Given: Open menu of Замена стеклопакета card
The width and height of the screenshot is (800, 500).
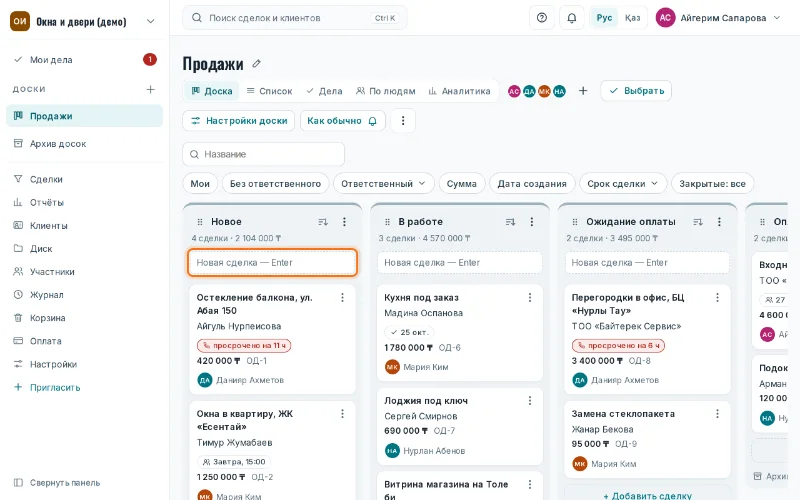Looking at the screenshot, I should 717,414.
